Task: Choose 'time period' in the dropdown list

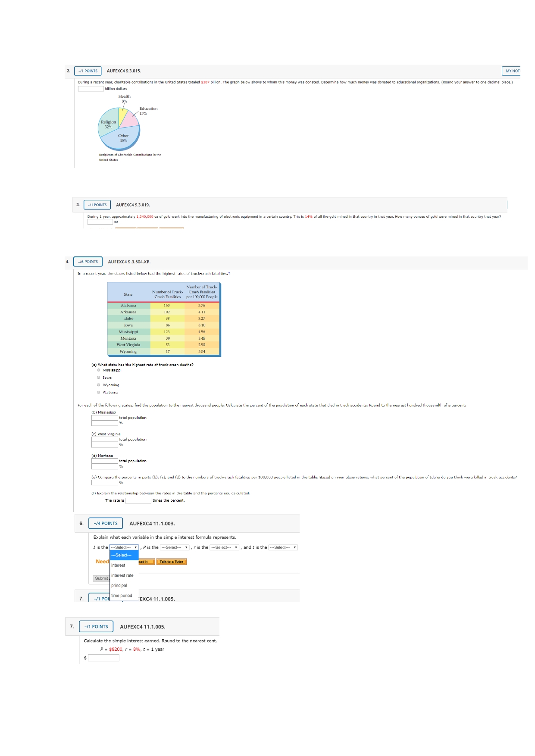Action: (x=124, y=596)
